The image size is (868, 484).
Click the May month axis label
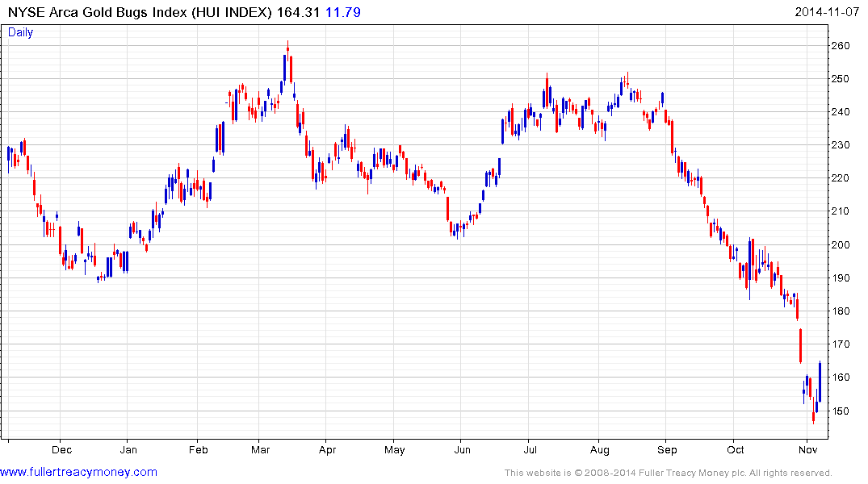(395, 449)
